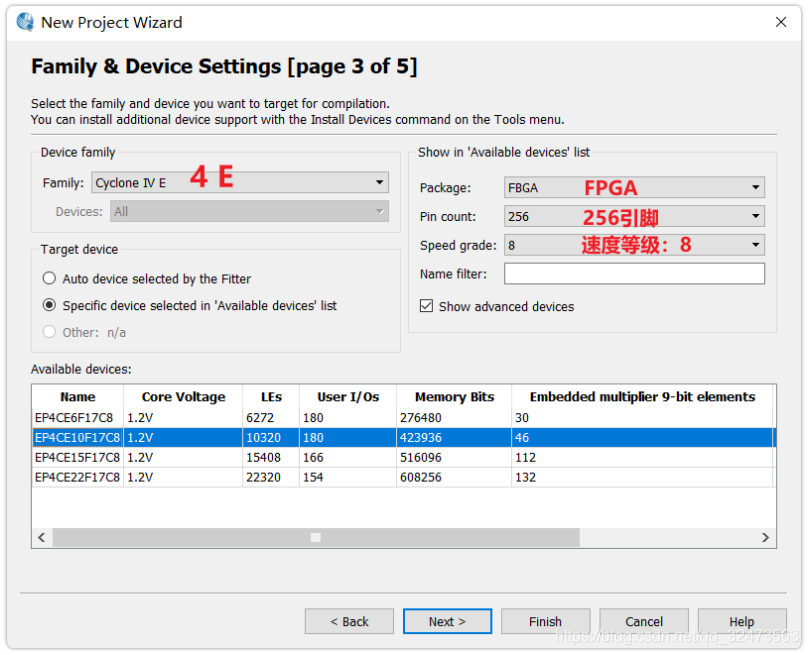Select device EP4CE15F17C8 in the list
The image size is (809, 655).
click(x=77, y=457)
